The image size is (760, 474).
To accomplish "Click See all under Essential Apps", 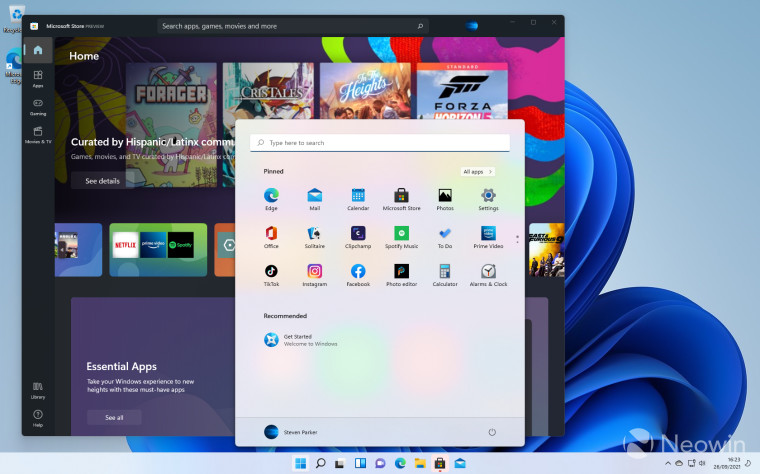I will 114,417.
